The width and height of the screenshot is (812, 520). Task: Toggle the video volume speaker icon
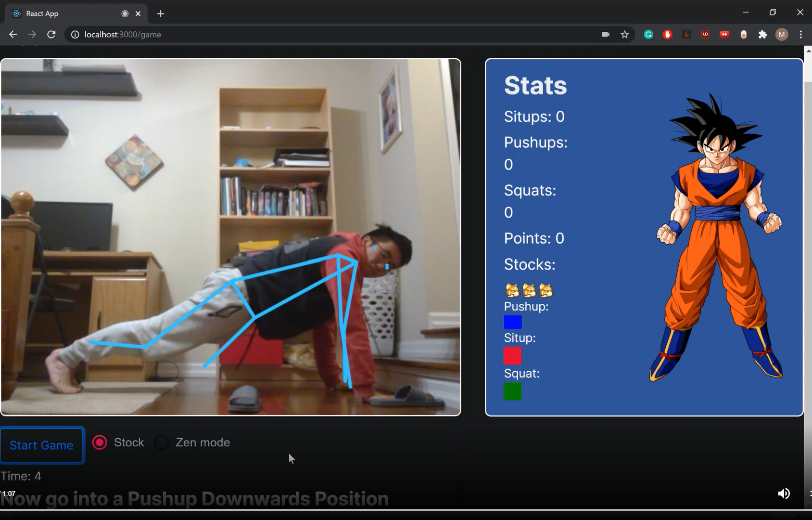pyautogui.click(x=784, y=494)
